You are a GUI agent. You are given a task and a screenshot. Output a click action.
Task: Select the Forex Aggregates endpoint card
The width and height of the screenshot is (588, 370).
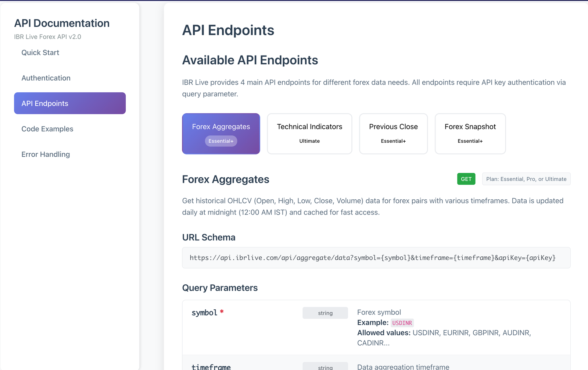click(221, 134)
